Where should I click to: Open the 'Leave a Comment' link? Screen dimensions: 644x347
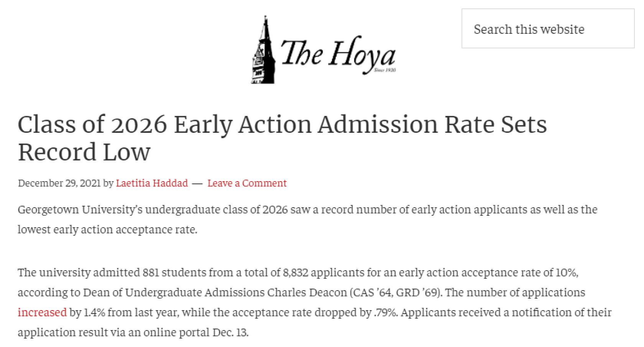(247, 183)
